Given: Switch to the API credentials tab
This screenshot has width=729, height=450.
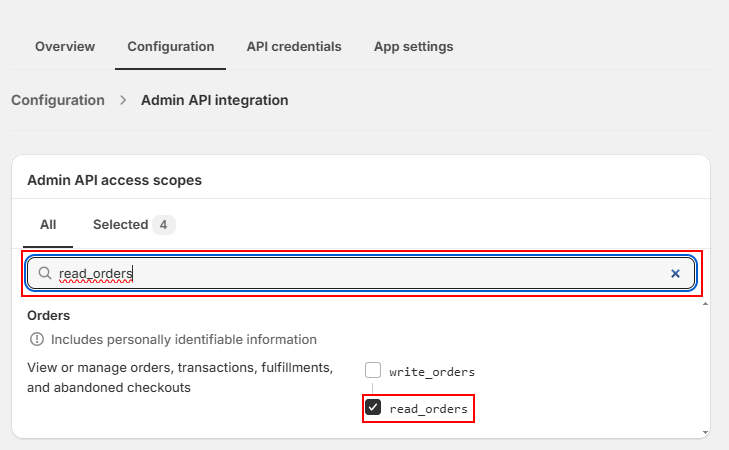Looking at the screenshot, I should pyautogui.click(x=294, y=46).
